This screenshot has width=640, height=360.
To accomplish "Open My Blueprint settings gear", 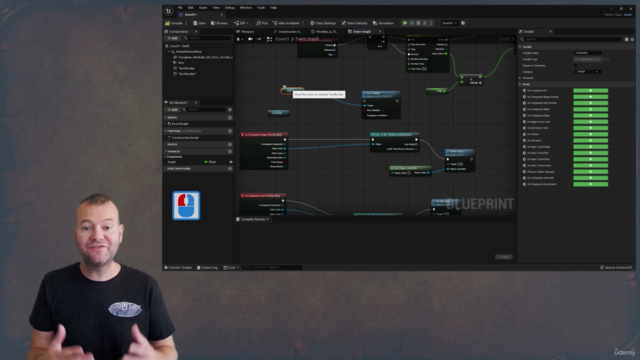I will (230, 110).
